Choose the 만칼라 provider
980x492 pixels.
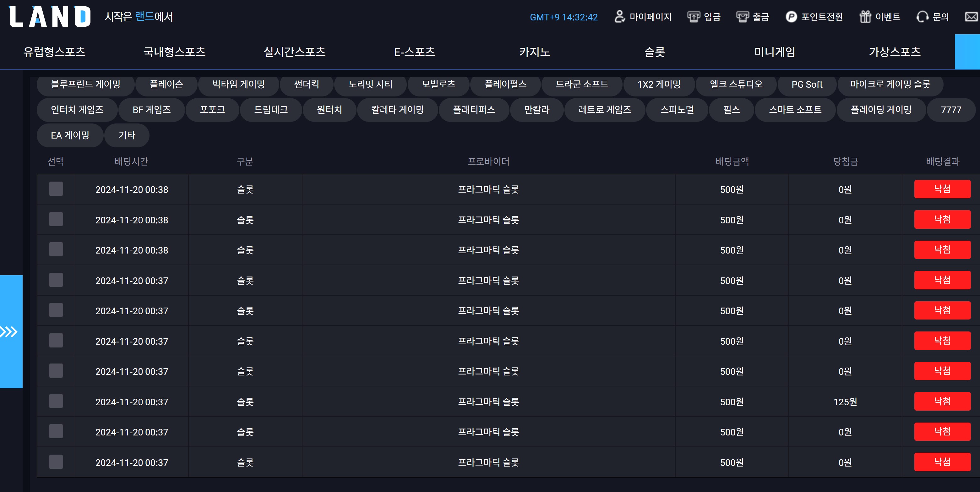pos(537,110)
